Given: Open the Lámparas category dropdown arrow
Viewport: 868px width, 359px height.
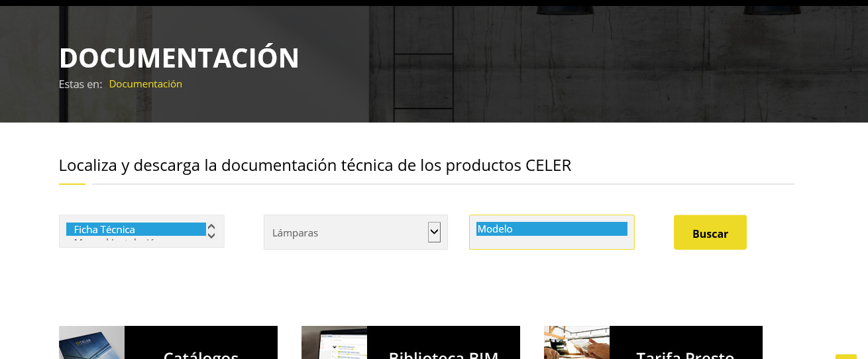Looking at the screenshot, I should coord(434,232).
